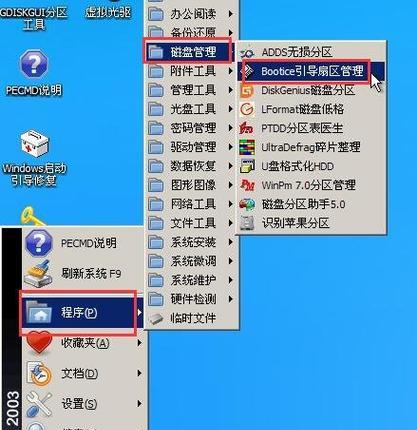
Task: Choose ADDS无损分区 from the submenu
Action: [311, 52]
